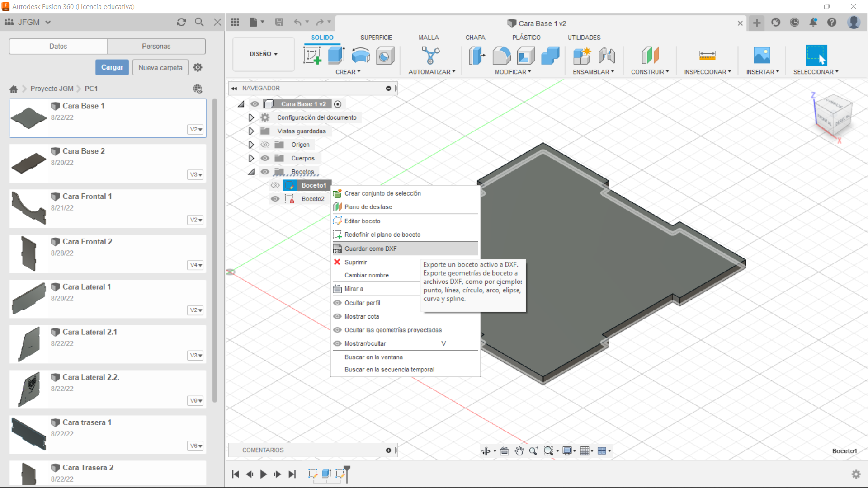Image resolution: width=868 pixels, height=488 pixels.
Task: Open the V2 version dropdown of Cara Base 1
Action: point(195,130)
